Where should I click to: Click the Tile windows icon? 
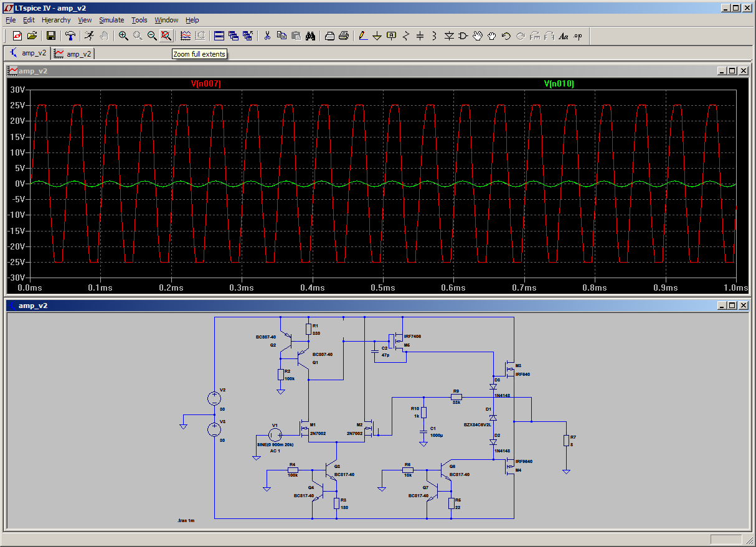219,35
